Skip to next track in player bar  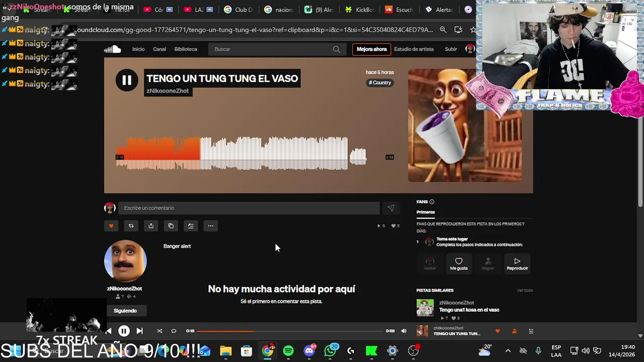coord(140,331)
